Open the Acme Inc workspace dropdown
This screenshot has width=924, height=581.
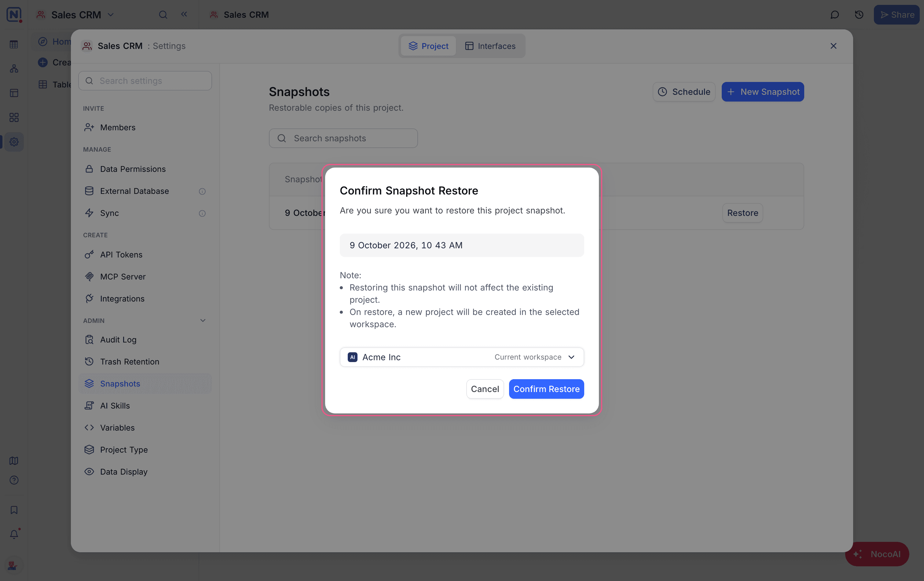coord(462,357)
